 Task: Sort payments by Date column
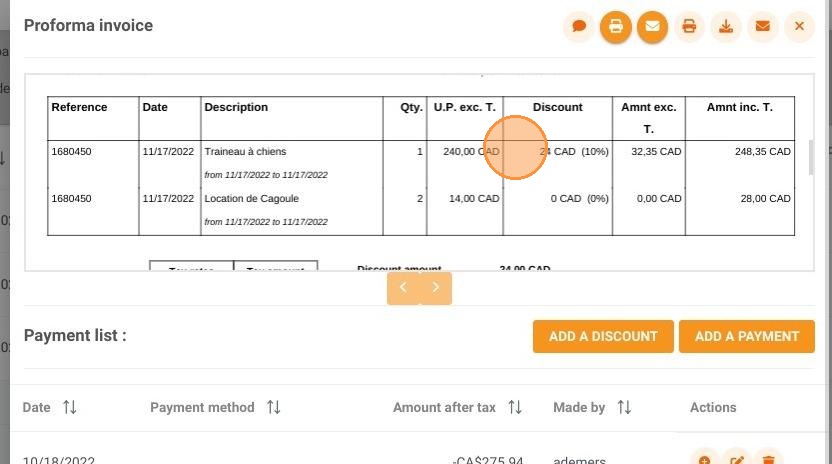tap(70, 407)
